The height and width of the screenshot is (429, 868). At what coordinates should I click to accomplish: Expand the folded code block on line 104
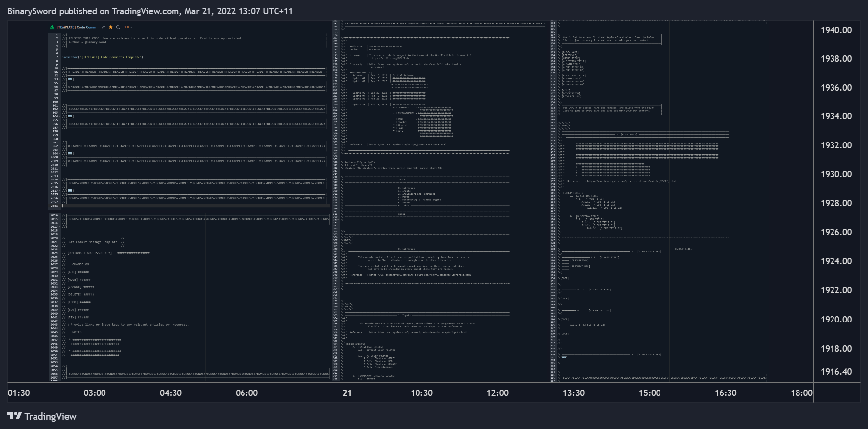pos(70,116)
